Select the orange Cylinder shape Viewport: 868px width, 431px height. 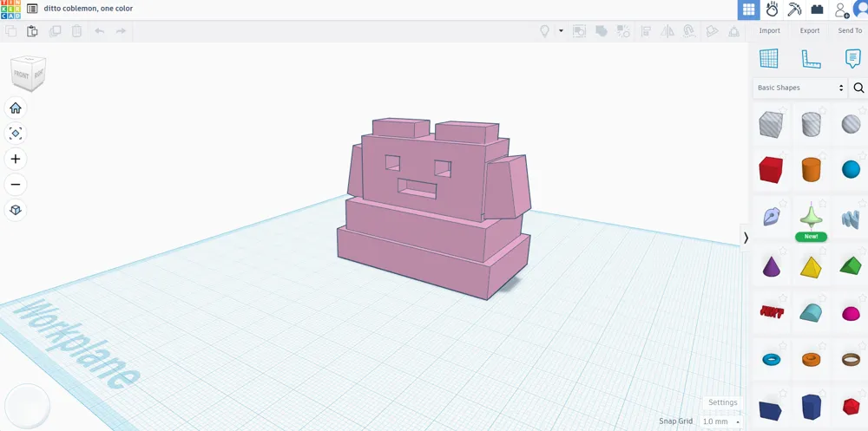(811, 169)
